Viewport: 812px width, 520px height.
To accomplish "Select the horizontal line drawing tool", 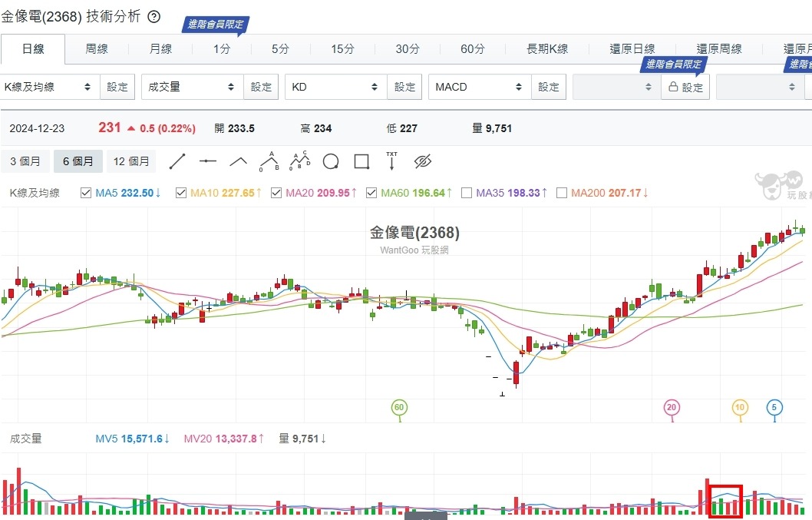I will click(x=208, y=161).
